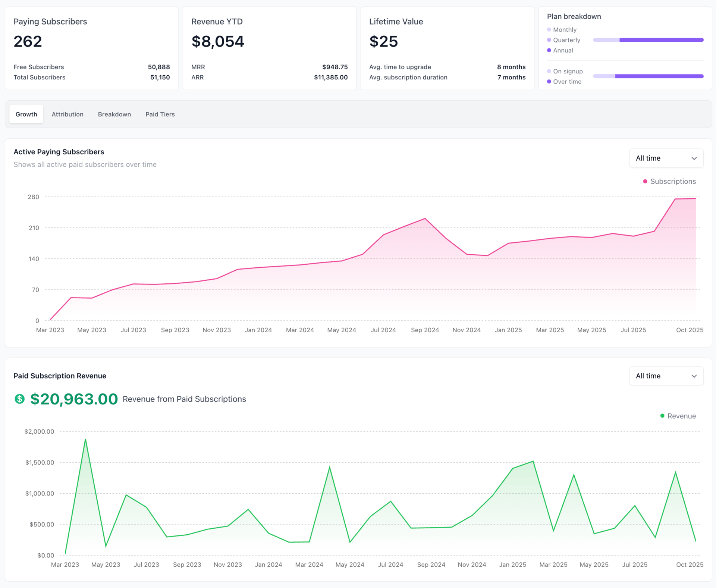Click the On signup legend dot

549,71
